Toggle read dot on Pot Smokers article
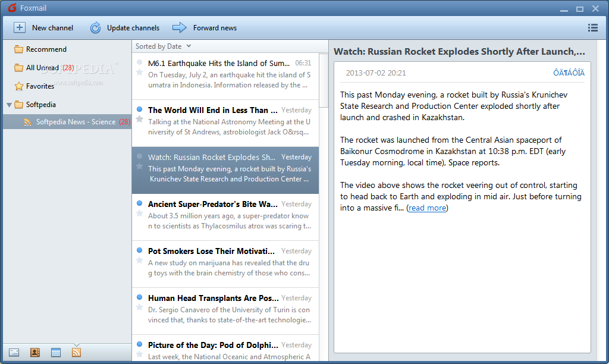 [139, 250]
